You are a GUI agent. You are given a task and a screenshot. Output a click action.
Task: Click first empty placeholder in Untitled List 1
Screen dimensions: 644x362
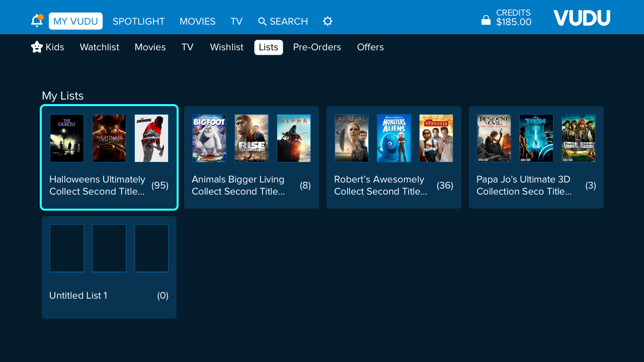(67, 248)
